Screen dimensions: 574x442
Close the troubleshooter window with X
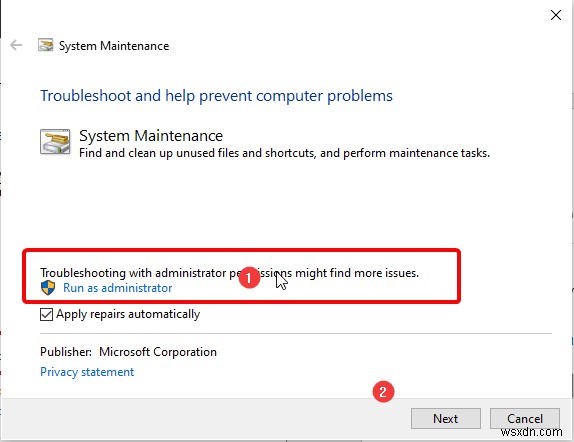click(556, 15)
